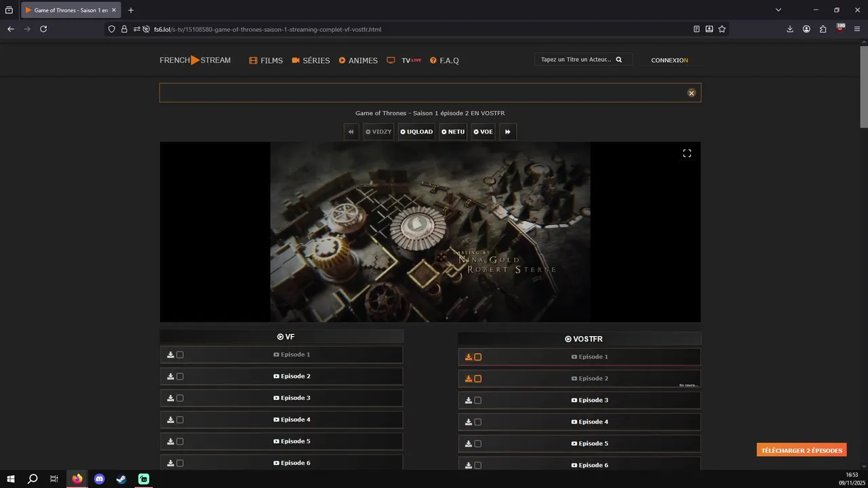Click the address bar URL
Screen dimensions: 868x488
pyautogui.click(x=267, y=29)
